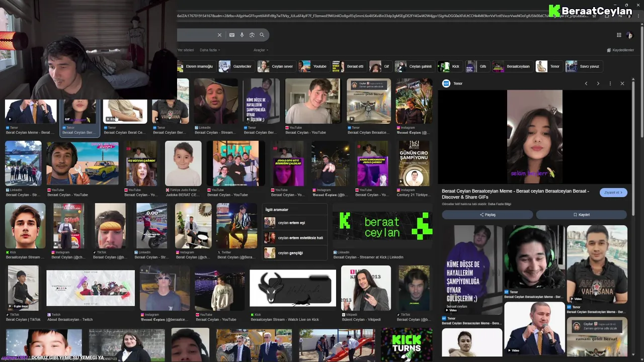Close the image preview panel
This screenshot has width=644, height=362.
(x=622, y=83)
